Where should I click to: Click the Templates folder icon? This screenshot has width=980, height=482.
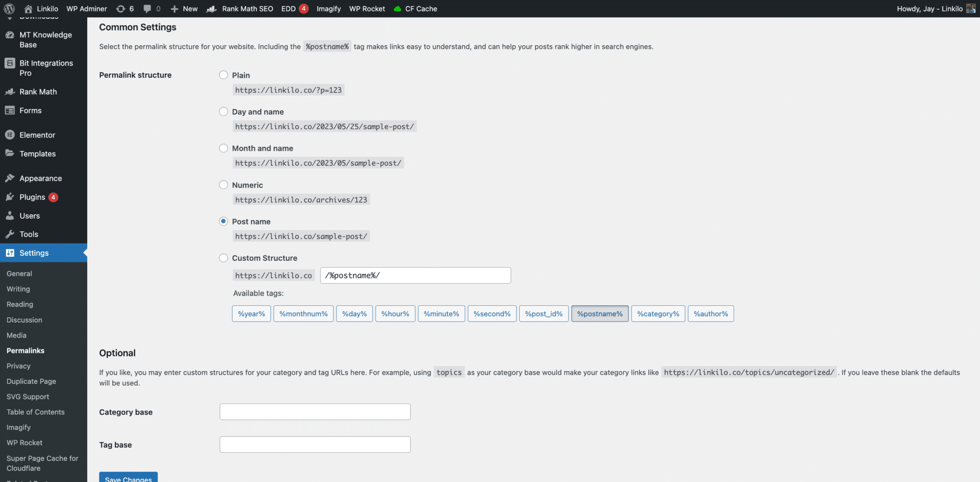click(x=10, y=153)
